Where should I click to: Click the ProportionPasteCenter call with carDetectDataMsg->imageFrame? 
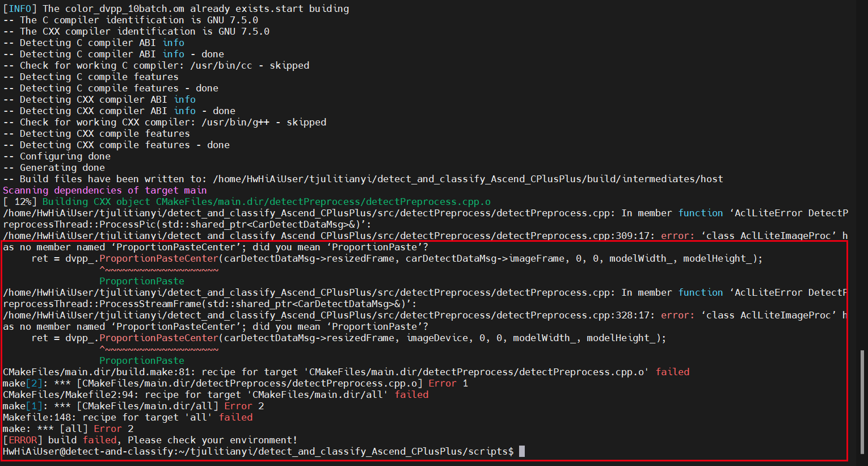click(x=397, y=258)
